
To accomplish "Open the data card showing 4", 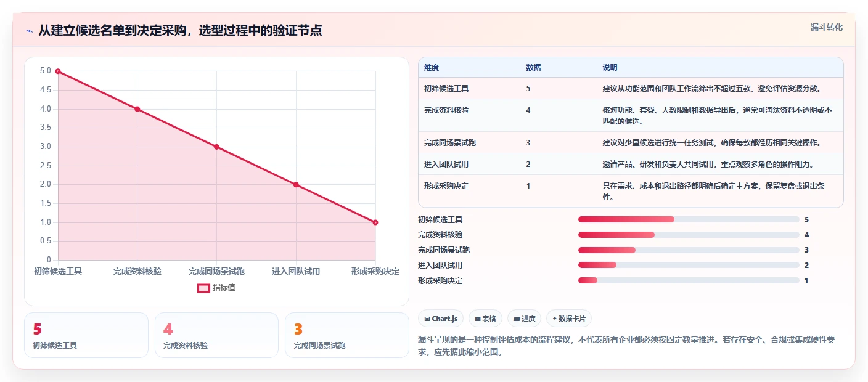I will (x=217, y=335).
